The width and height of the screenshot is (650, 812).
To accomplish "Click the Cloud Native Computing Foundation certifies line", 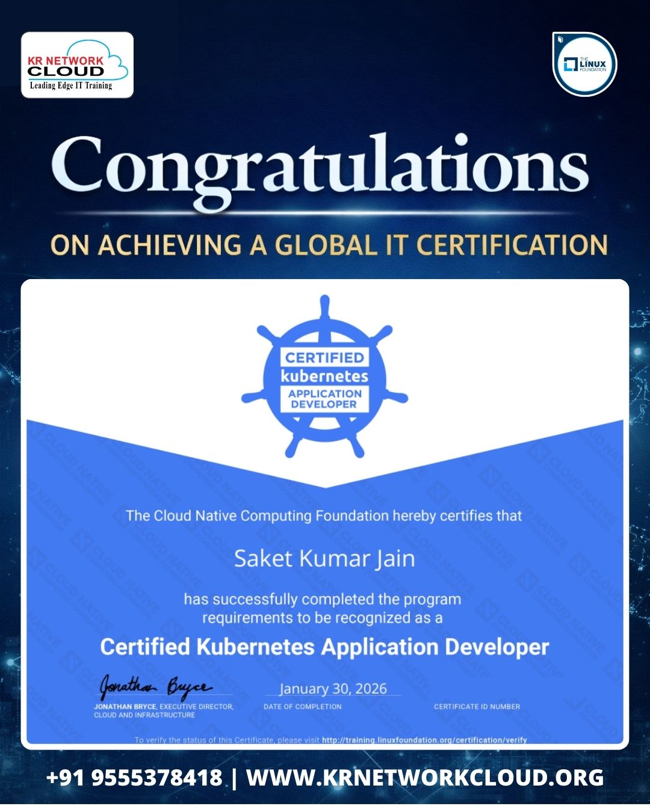I will pos(324,515).
